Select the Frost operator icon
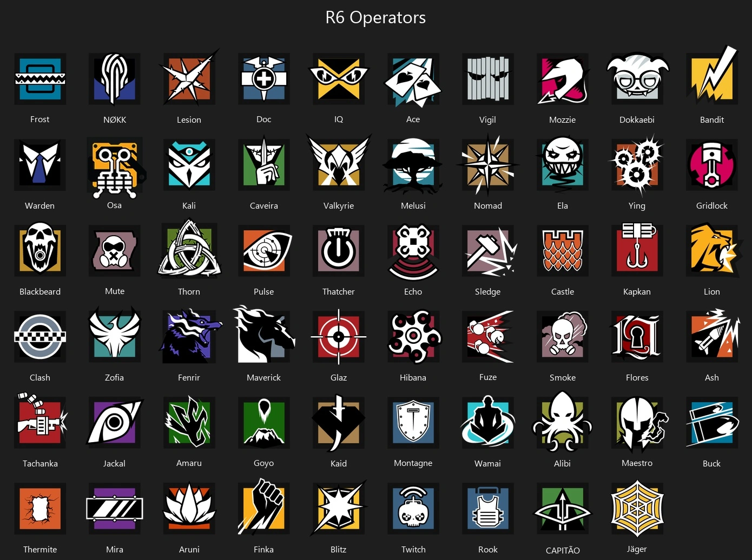 click(x=40, y=79)
